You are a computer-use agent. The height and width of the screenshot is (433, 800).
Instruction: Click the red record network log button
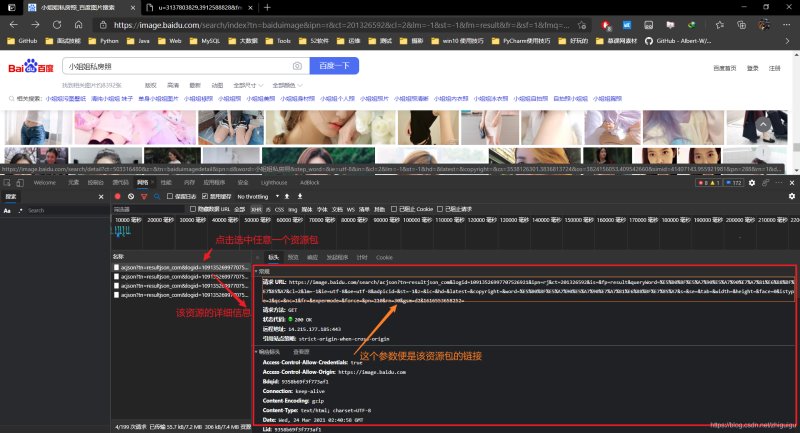point(117,197)
